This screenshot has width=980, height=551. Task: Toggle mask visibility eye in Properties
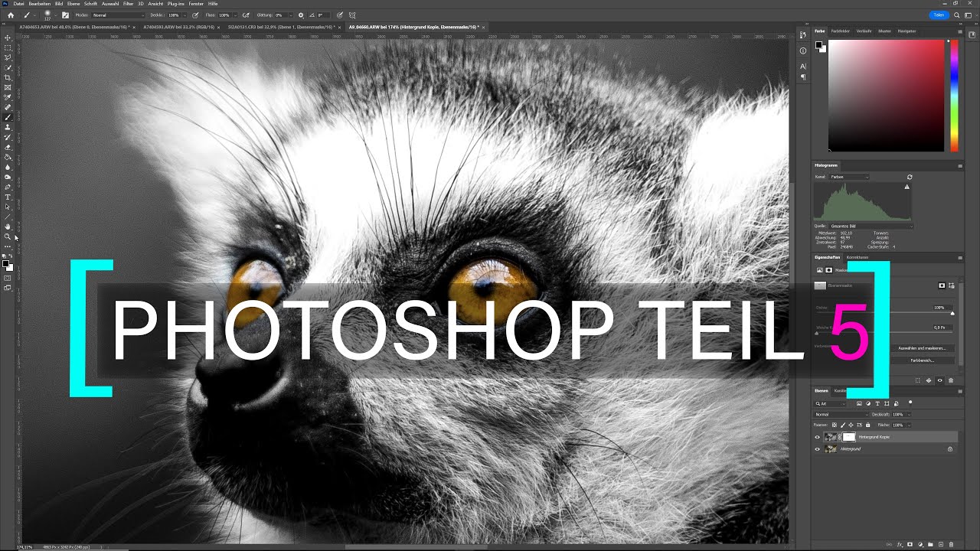[940, 380]
